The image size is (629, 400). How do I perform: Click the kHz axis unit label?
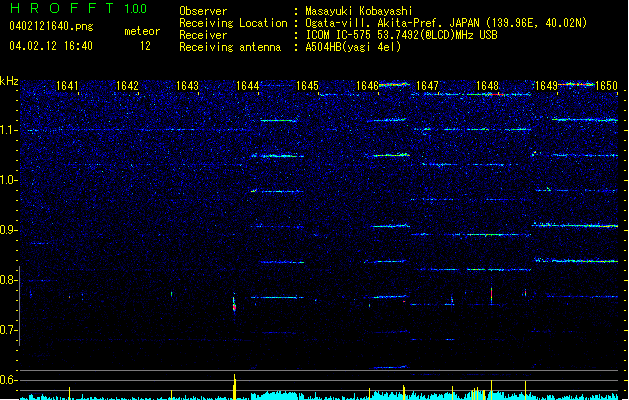point(9,81)
